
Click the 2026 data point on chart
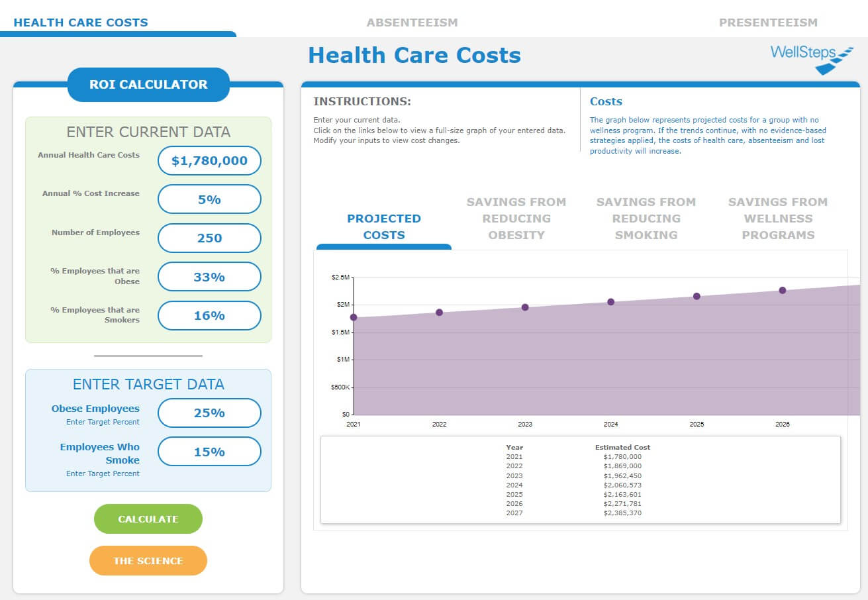783,290
